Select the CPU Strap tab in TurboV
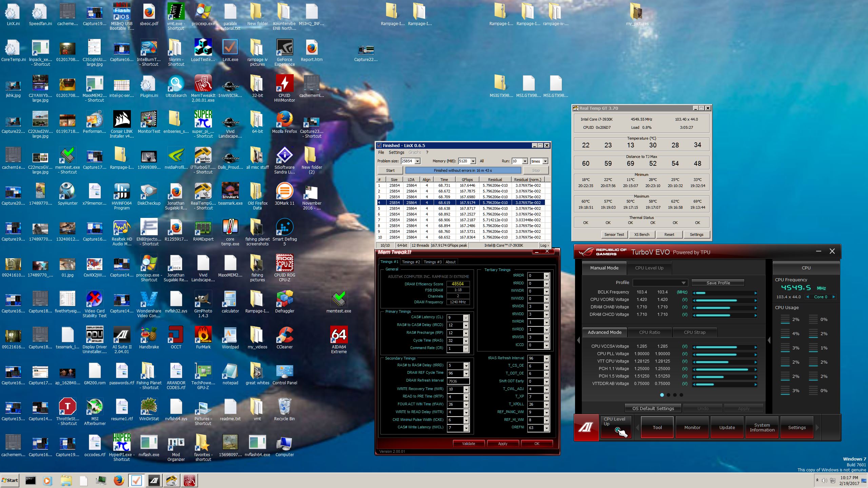Screen dimensions: 868x488 click(x=694, y=332)
